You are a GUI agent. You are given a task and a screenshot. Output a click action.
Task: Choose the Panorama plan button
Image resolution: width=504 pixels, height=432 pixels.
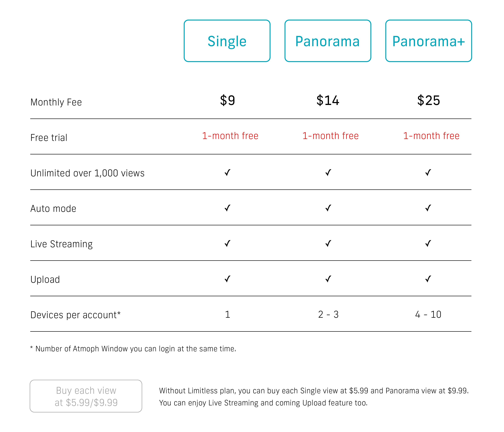pos(328,41)
